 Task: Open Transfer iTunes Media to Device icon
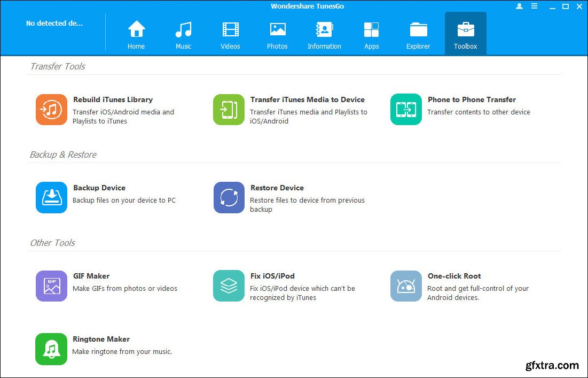229,110
